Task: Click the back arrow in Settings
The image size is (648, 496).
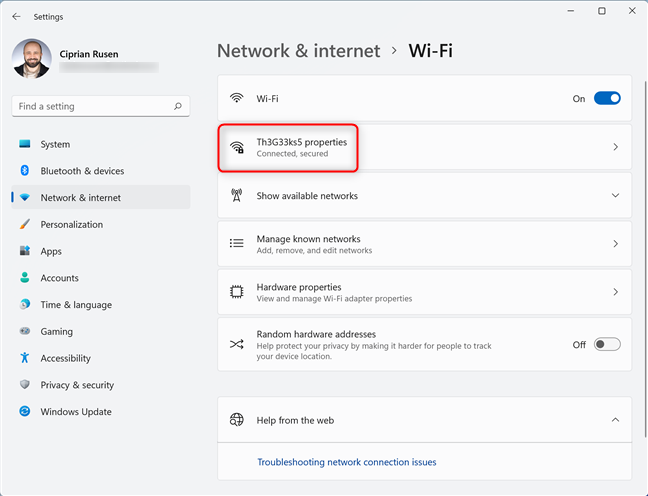Action: point(16,17)
